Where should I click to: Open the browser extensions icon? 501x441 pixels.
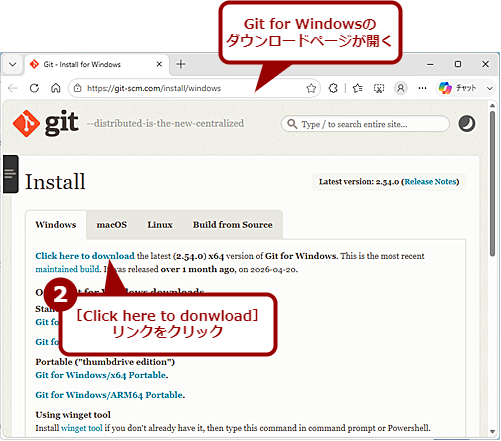coord(333,88)
